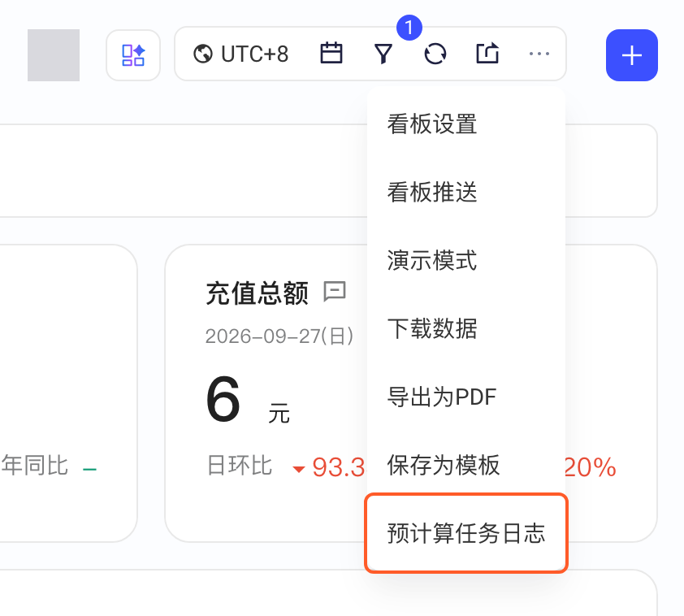Toggle the three-dot more menu
The image size is (684, 616).
[539, 54]
